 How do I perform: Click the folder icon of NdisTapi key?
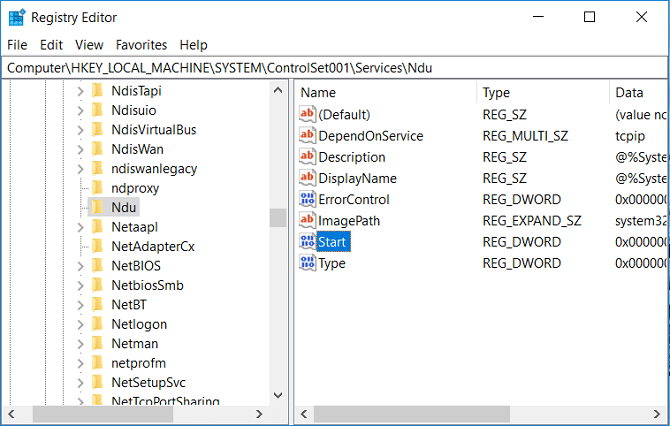[98, 91]
